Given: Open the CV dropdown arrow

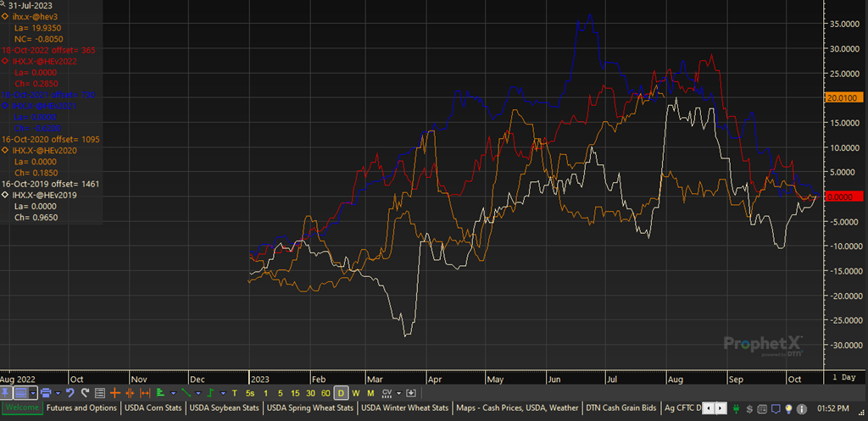Looking at the screenshot, I should [x=398, y=393].
